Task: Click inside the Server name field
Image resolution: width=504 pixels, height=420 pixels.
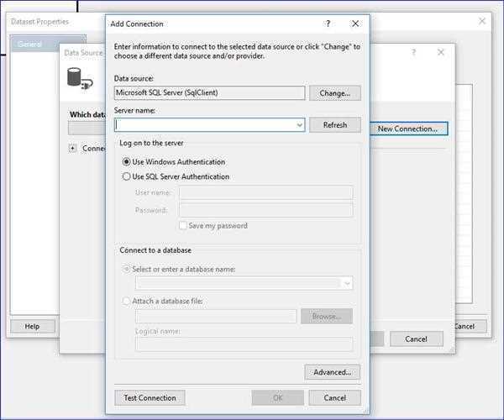Action: (x=204, y=125)
